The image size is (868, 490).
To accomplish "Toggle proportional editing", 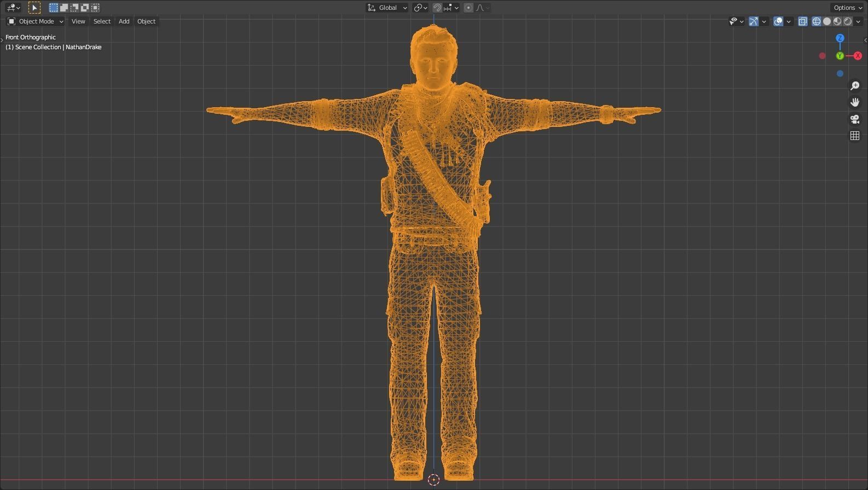I will point(468,8).
